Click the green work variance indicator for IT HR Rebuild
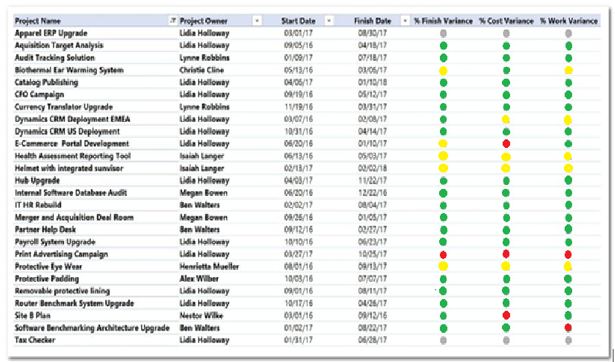The width and height of the screenshot is (615, 362). [x=568, y=205]
